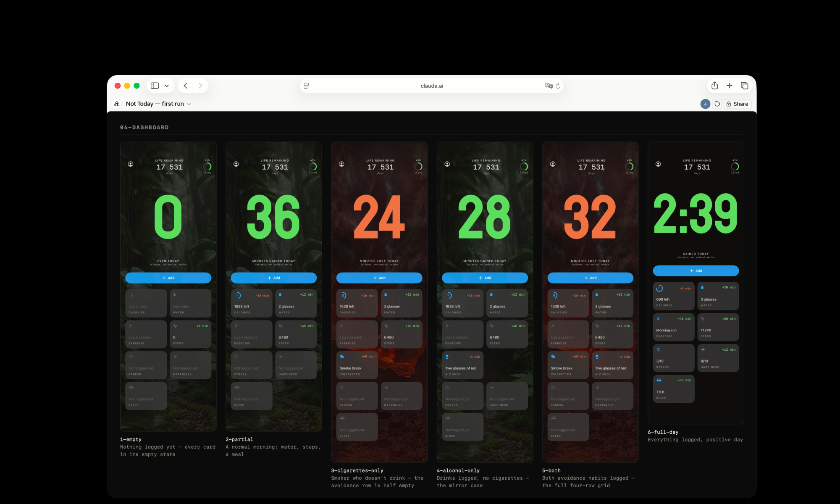Open the profile icon in the 1-empty mockup
Viewport: 840px width, 504px height.
coord(131,164)
